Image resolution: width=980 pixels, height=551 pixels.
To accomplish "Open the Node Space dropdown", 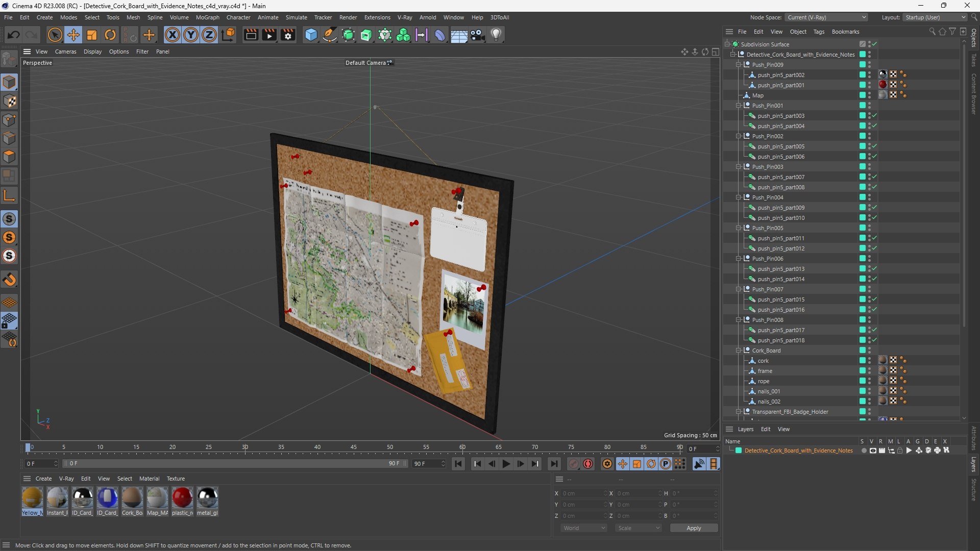I will click(x=826, y=17).
